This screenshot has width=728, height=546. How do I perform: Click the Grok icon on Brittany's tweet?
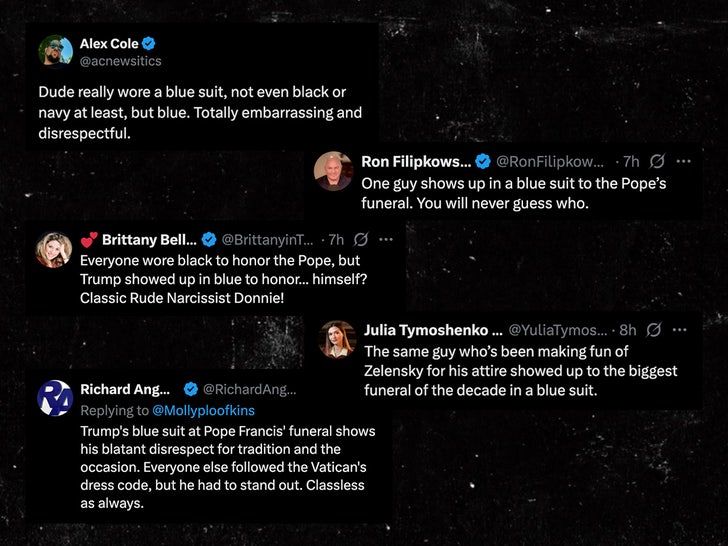click(x=361, y=239)
